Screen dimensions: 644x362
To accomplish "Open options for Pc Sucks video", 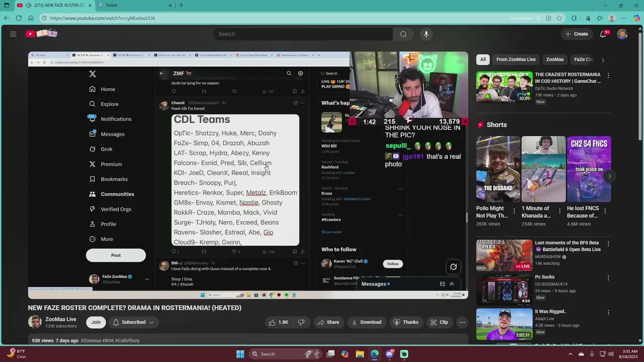I will pos(608,278).
